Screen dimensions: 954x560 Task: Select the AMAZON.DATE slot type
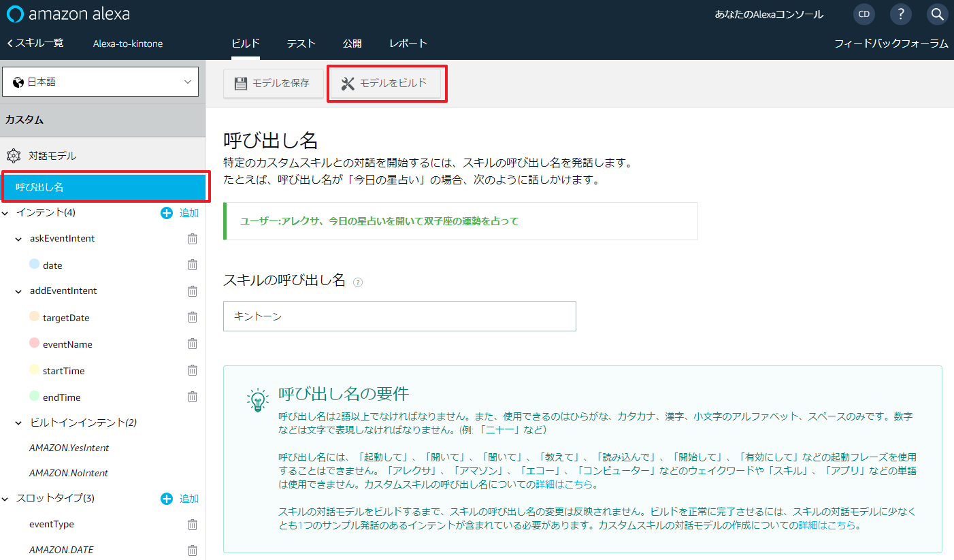click(x=61, y=550)
